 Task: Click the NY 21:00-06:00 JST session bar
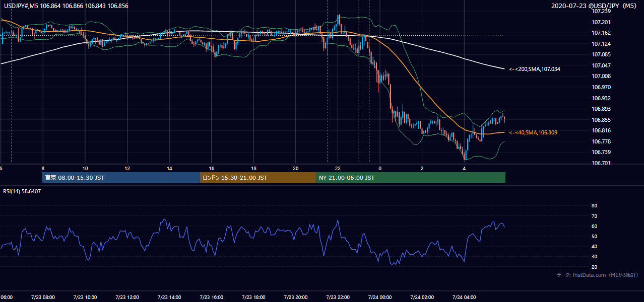[x=411, y=178]
